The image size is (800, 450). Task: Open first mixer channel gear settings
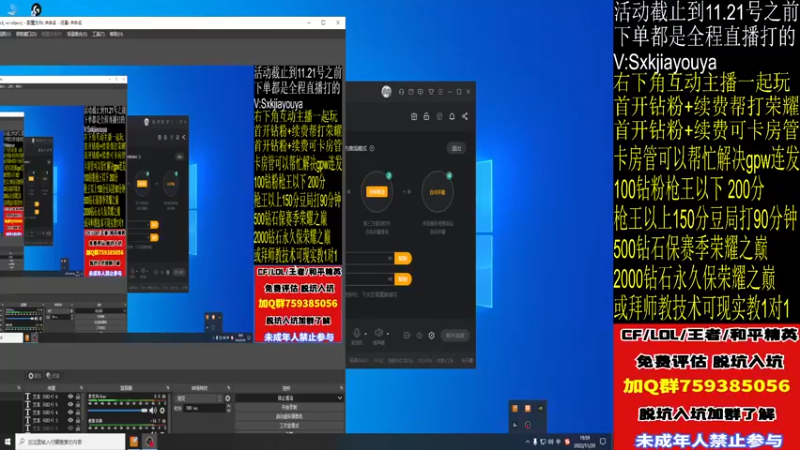point(162,410)
